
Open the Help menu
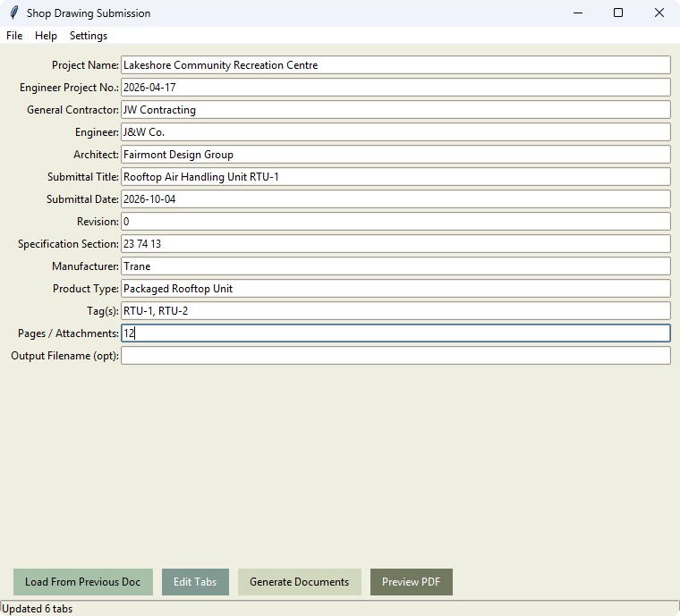[x=46, y=36]
